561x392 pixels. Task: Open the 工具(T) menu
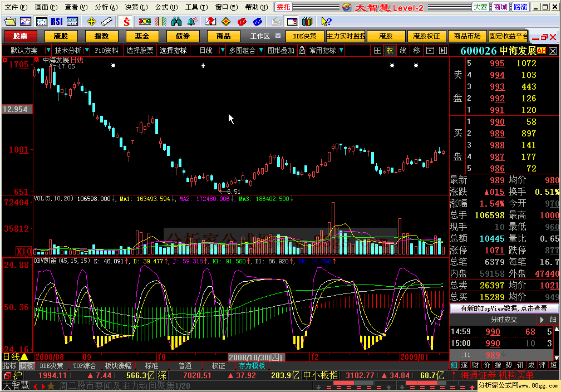pyautogui.click(x=196, y=7)
